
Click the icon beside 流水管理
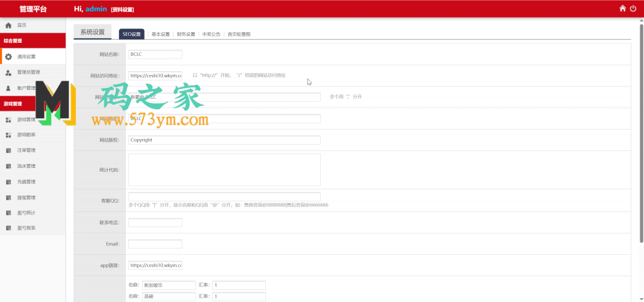pyautogui.click(x=8, y=166)
